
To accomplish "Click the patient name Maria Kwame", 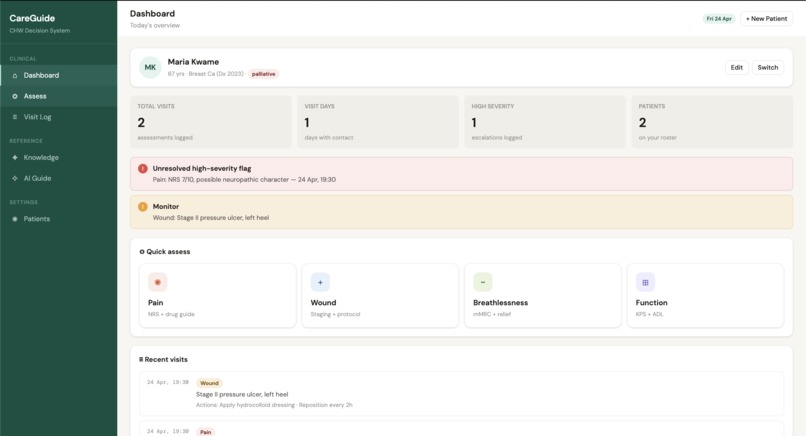I will click(193, 62).
